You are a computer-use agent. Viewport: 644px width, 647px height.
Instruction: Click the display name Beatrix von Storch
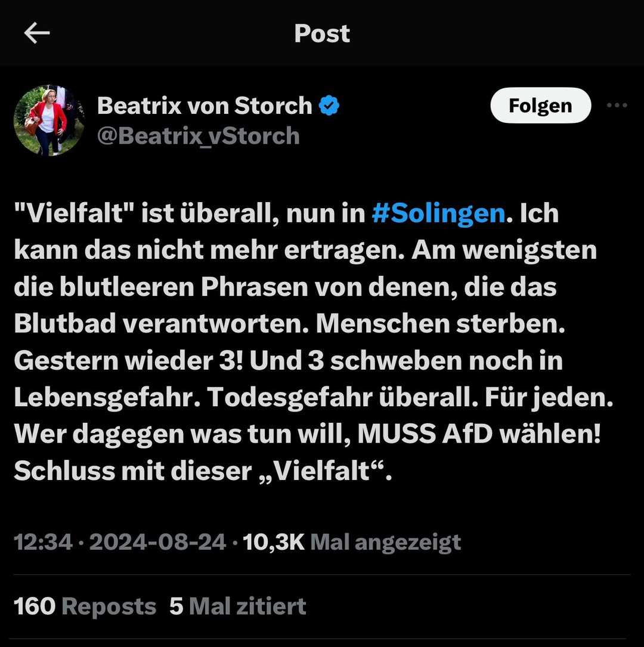205,106
